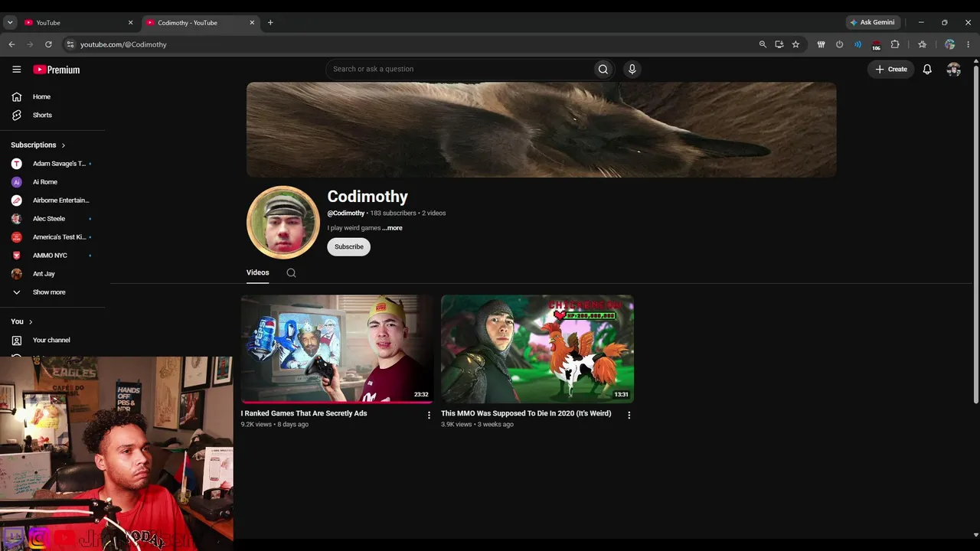Open the blue sound waves extension
The image size is (980, 551).
click(857, 44)
